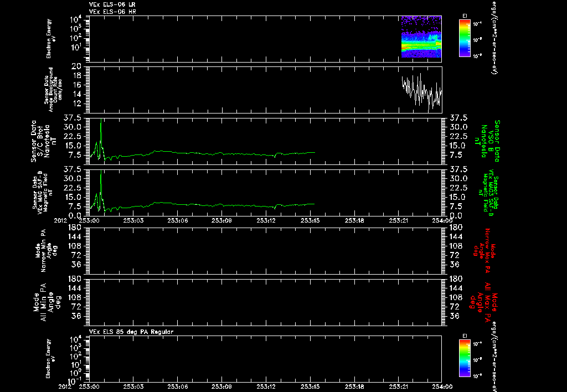This screenshot has width=567, height=392.
Task: Click '254:00' on the middle time axis
Action: 442,220
